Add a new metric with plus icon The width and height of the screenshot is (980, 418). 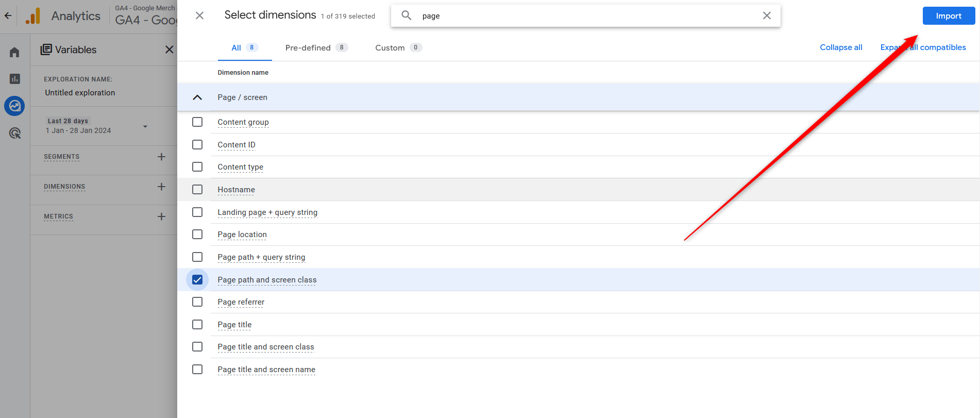161,216
